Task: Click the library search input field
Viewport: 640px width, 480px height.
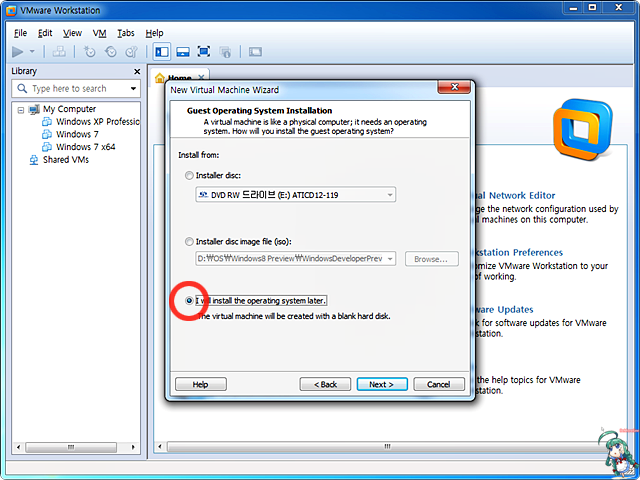Action: tap(76, 89)
